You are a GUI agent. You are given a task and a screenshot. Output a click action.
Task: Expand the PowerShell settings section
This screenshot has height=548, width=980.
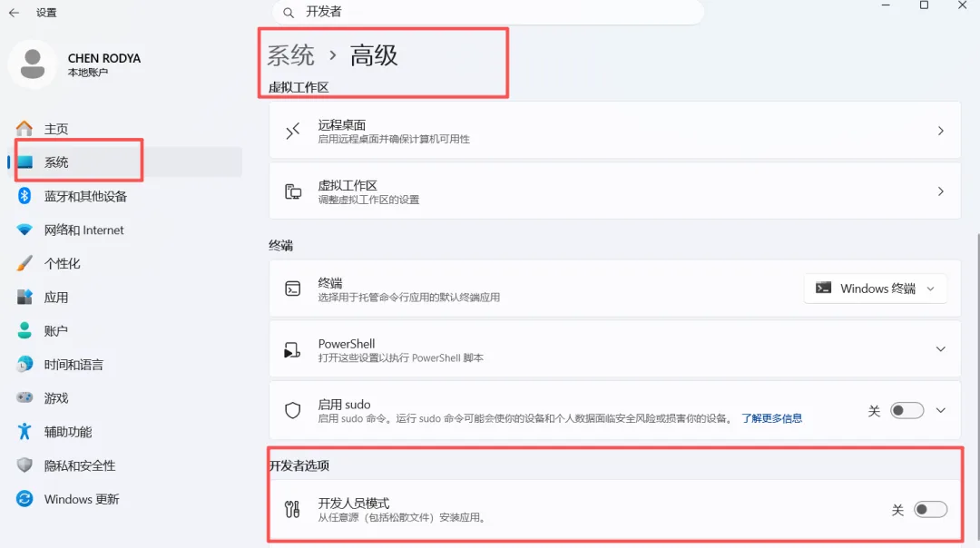(940, 349)
